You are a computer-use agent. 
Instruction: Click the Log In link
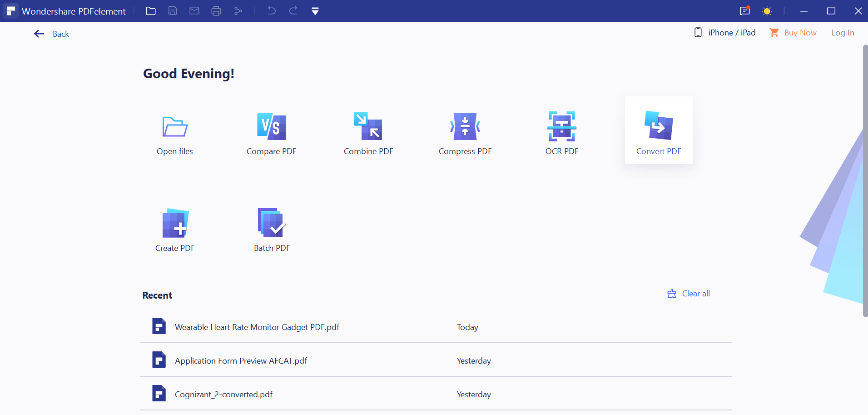pos(843,33)
